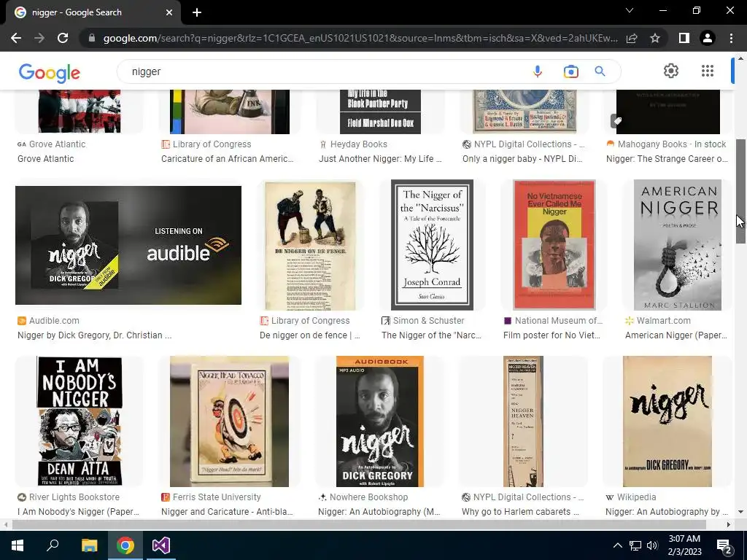Click the scrollbar up arrow
The height and width of the screenshot is (560, 747).
(740, 58)
